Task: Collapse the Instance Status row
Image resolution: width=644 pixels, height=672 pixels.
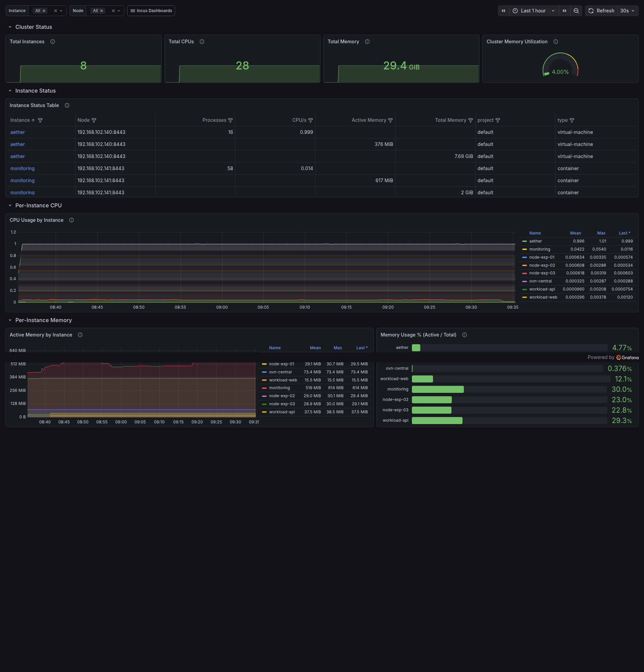Action: 10,91
